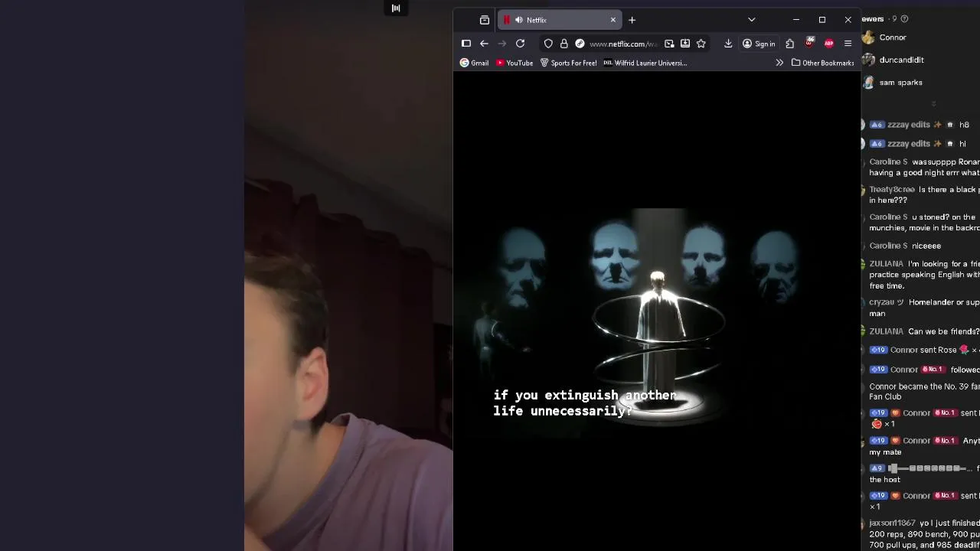Click Caroline S's message saying niceeee
The height and width of the screenshot is (551, 980).
point(926,246)
